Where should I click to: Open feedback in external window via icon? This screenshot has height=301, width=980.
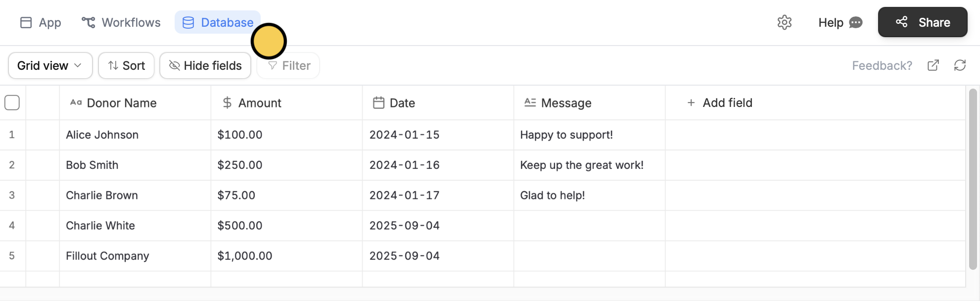coord(933,65)
